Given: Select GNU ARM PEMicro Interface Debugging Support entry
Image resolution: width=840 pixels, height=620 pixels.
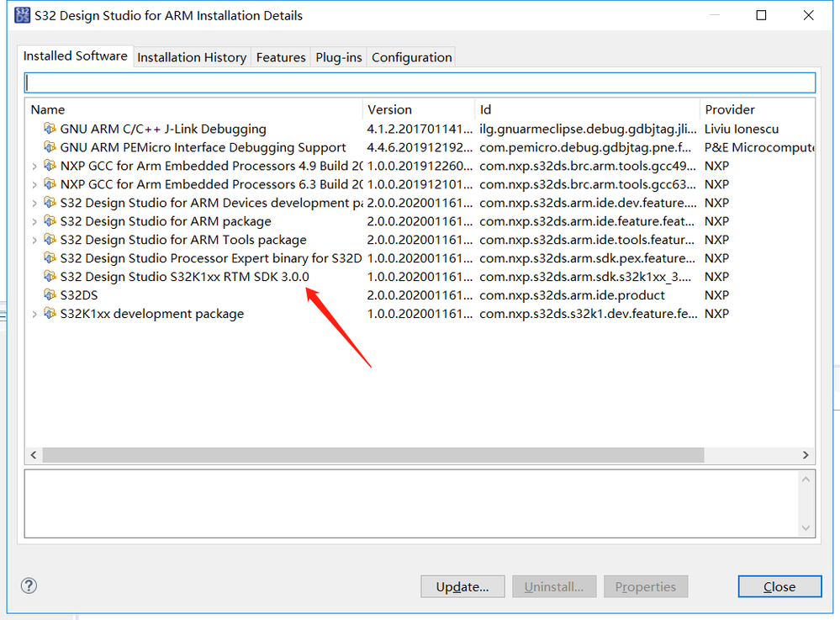Looking at the screenshot, I should point(203,147).
